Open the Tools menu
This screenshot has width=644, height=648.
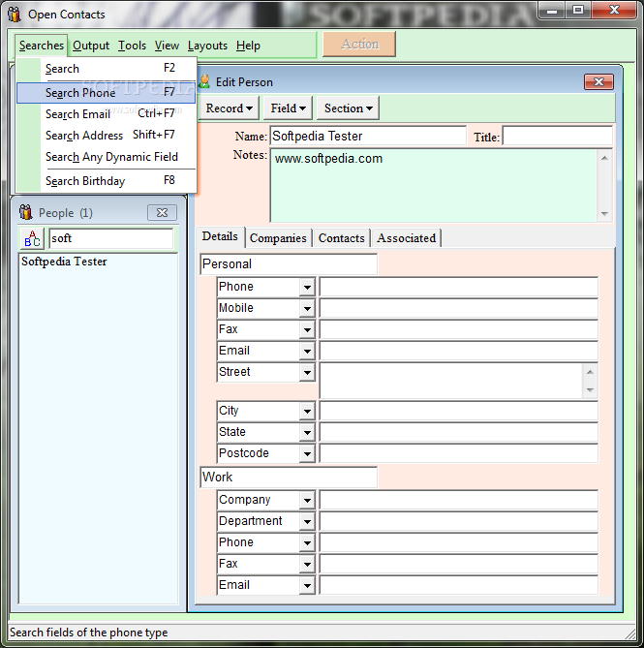(x=132, y=46)
